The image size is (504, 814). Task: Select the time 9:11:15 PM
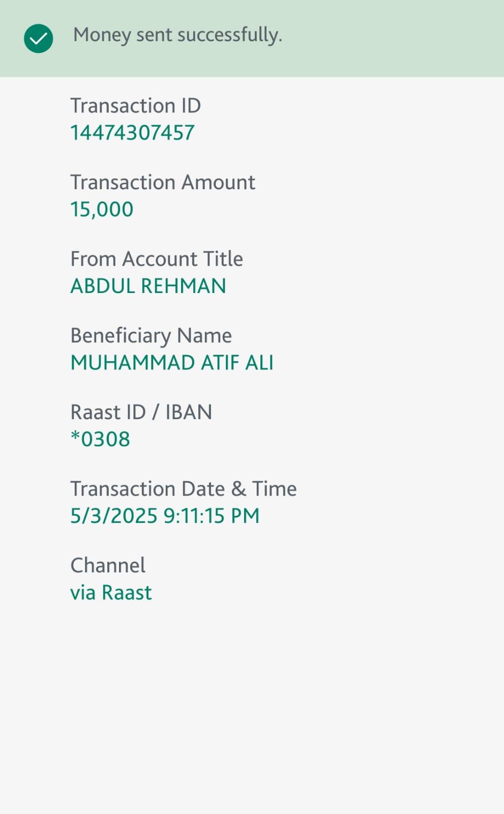pos(211,516)
